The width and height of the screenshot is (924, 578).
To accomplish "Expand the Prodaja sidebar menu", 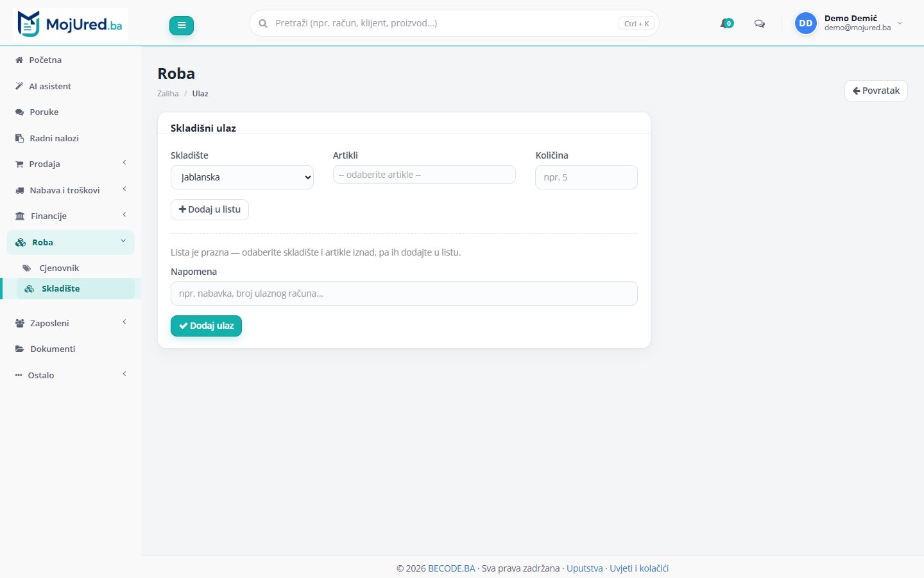I will [71, 164].
